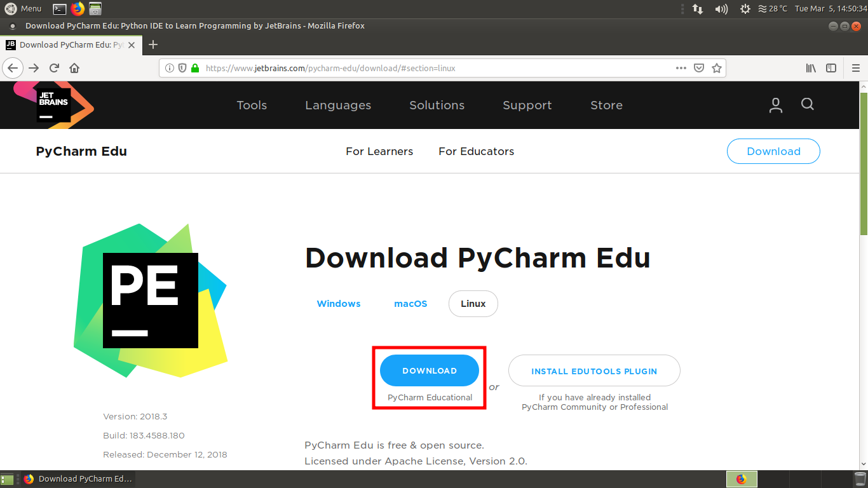The width and height of the screenshot is (868, 488).
Task: Open page actions three-dot menu
Action: tap(681, 68)
